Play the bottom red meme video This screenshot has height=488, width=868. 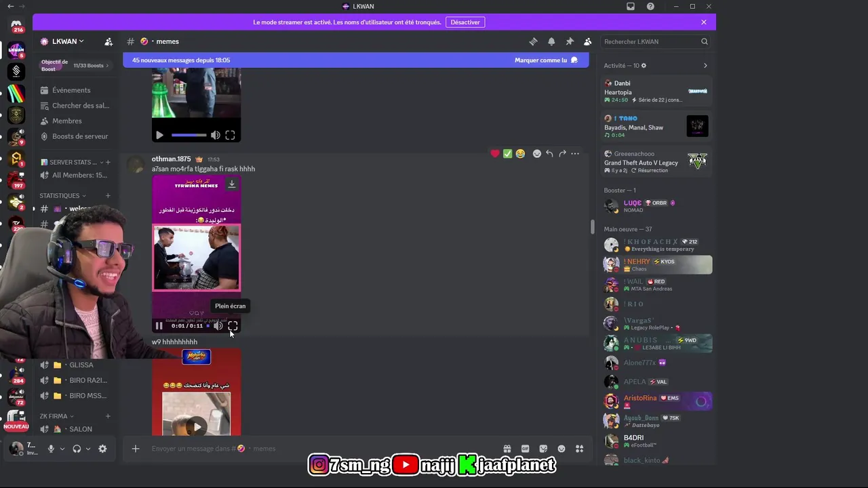click(x=196, y=426)
